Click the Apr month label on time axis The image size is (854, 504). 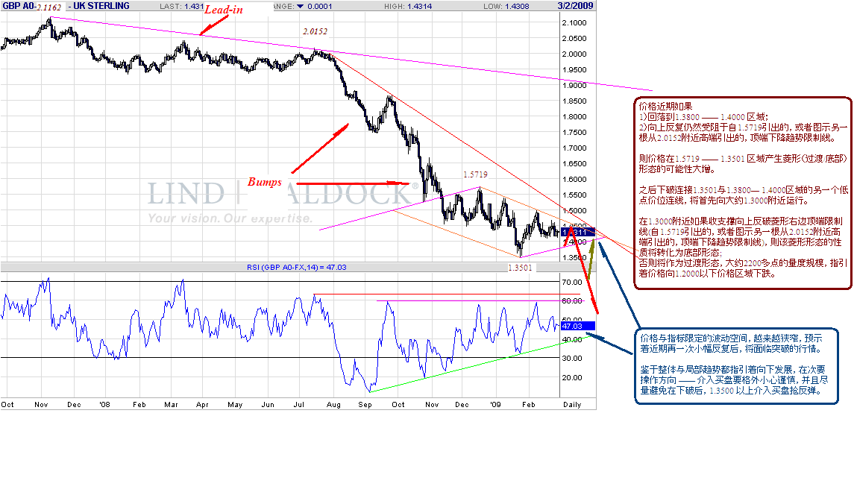pyautogui.click(x=202, y=404)
